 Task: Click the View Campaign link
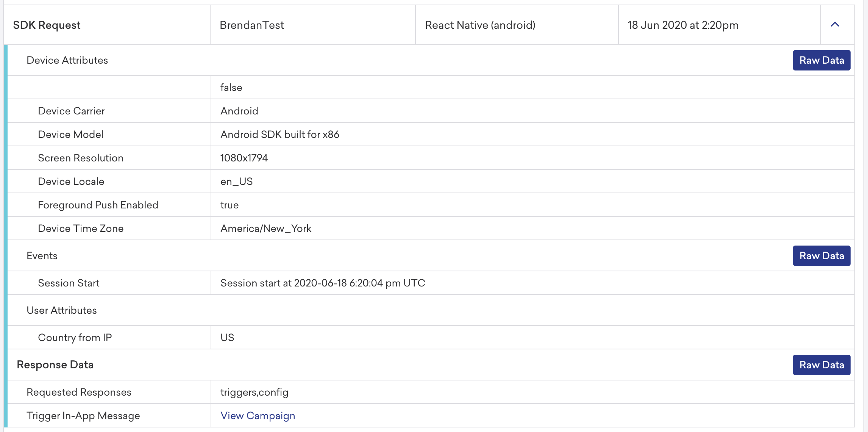tap(258, 415)
